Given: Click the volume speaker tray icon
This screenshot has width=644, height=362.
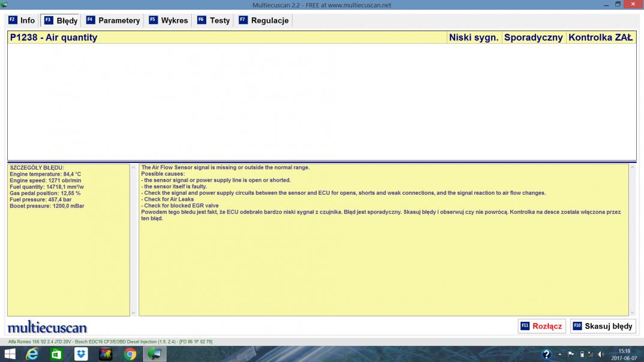Looking at the screenshot, I should pyautogui.click(x=601, y=354).
